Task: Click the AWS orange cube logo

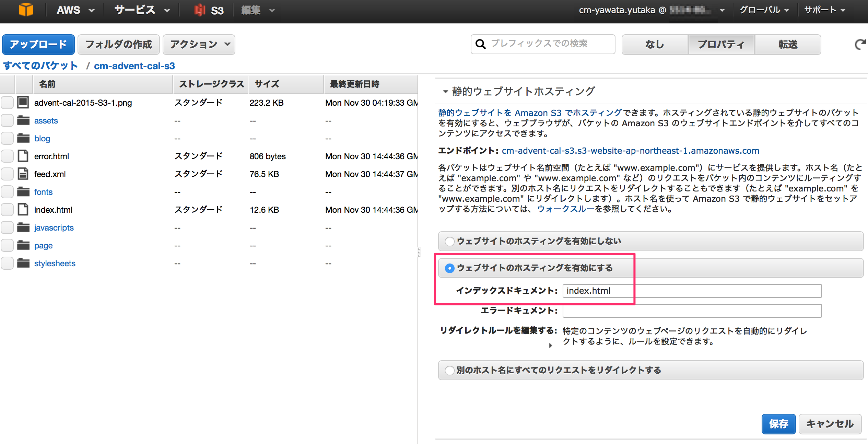Action: pos(26,10)
